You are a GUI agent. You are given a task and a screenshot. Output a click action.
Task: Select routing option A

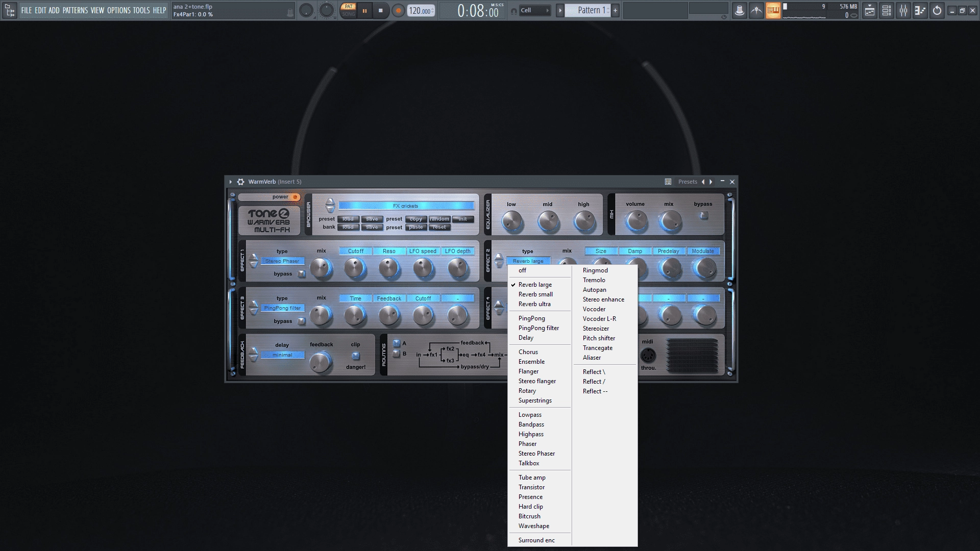tap(396, 343)
